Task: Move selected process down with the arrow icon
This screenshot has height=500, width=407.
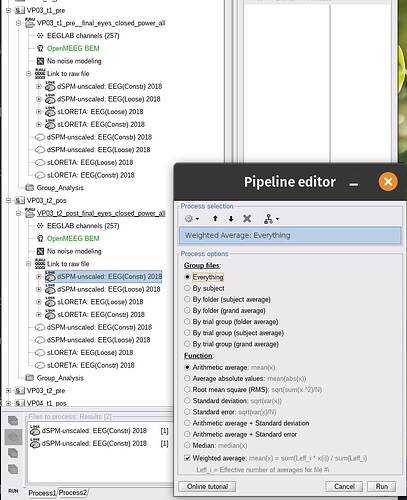Action: click(x=231, y=219)
